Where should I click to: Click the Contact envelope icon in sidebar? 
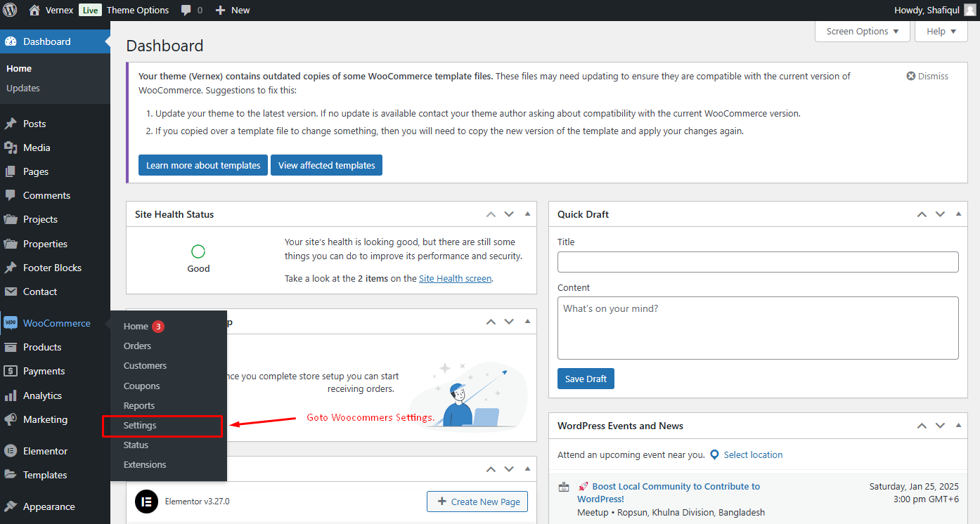[x=11, y=292]
